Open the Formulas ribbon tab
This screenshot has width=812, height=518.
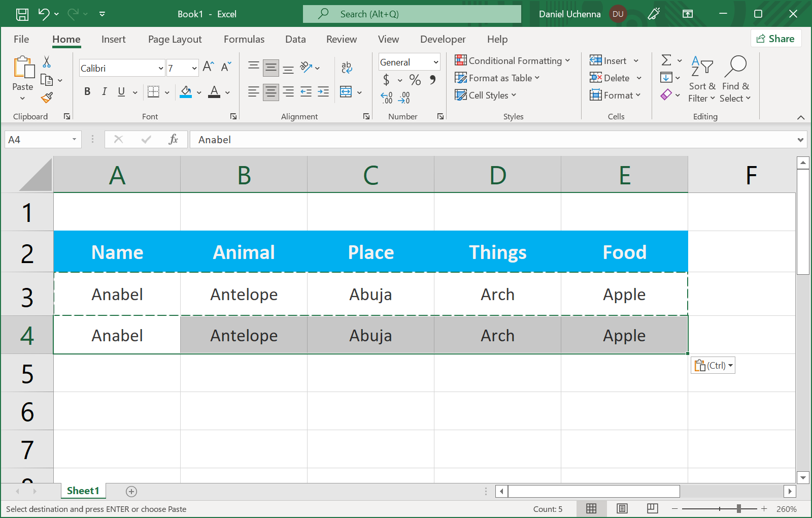coord(244,39)
